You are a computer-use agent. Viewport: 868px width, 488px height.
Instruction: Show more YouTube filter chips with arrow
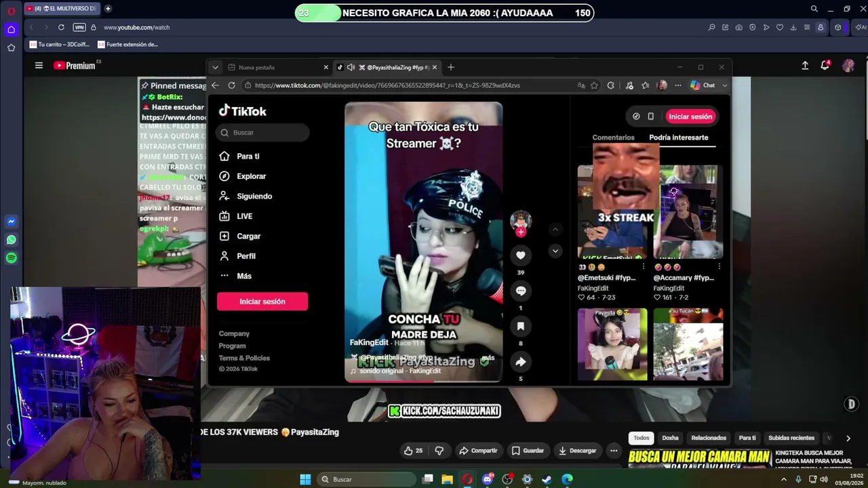pyautogui.click(x=848, y=439)
